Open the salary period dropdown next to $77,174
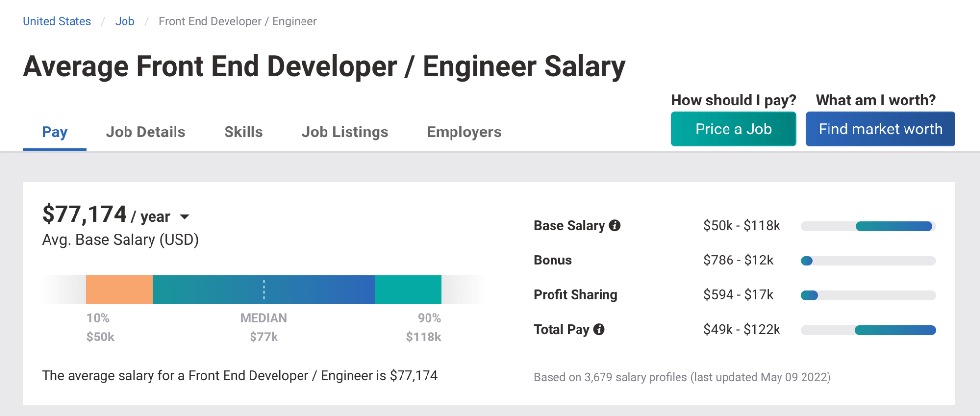Viewport: 980px width, 416px height. tap(185, 216)
